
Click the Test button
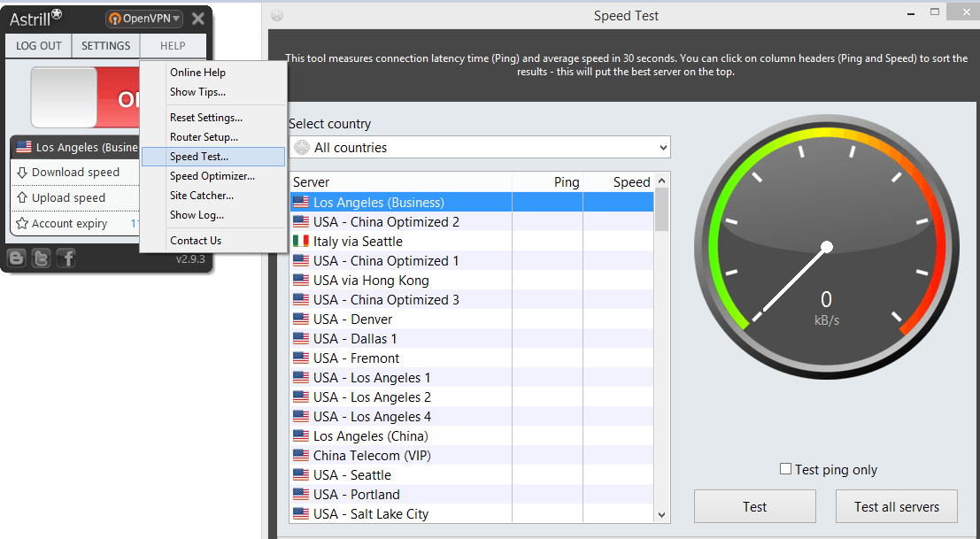(755, 506)
